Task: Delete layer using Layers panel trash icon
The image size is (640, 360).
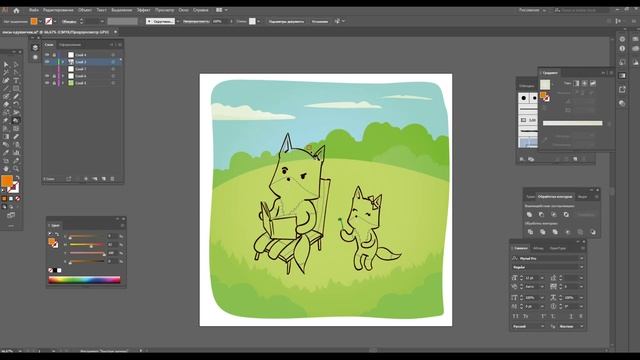Action: coord(113,179)
